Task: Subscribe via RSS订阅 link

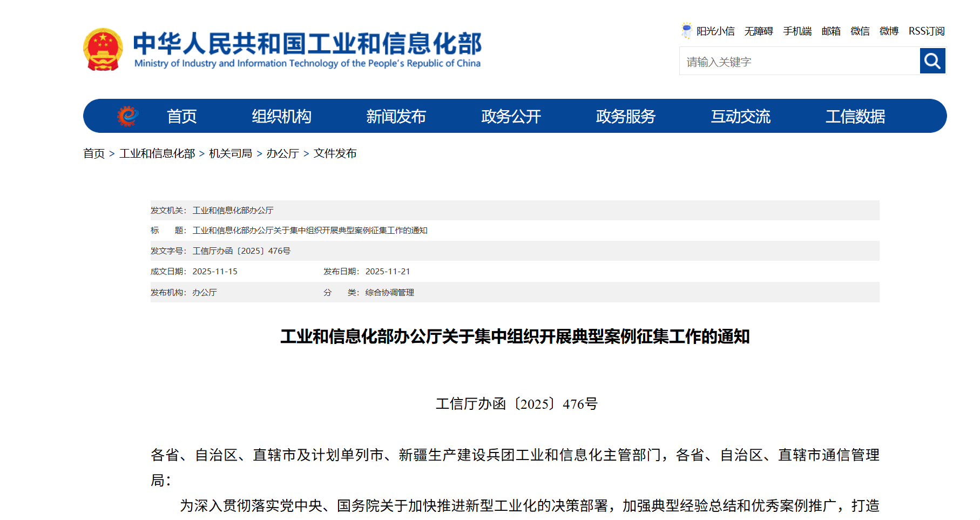Action: (927, 31)
